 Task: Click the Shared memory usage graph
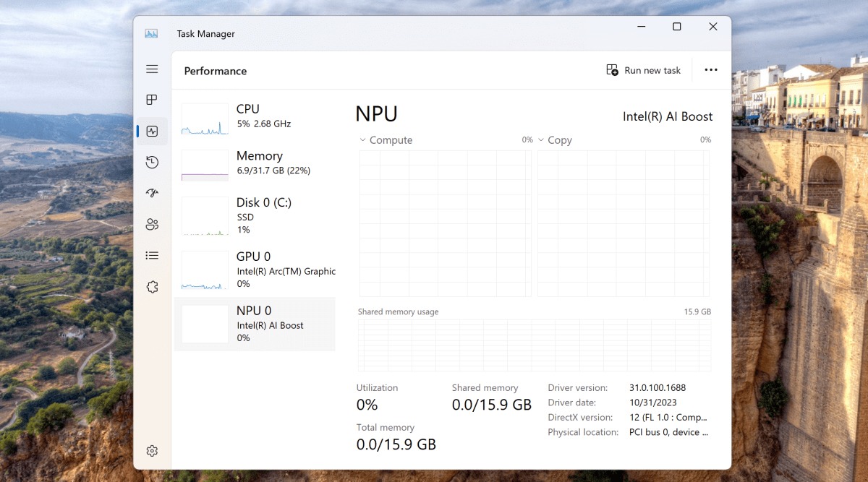pos(534,345)
